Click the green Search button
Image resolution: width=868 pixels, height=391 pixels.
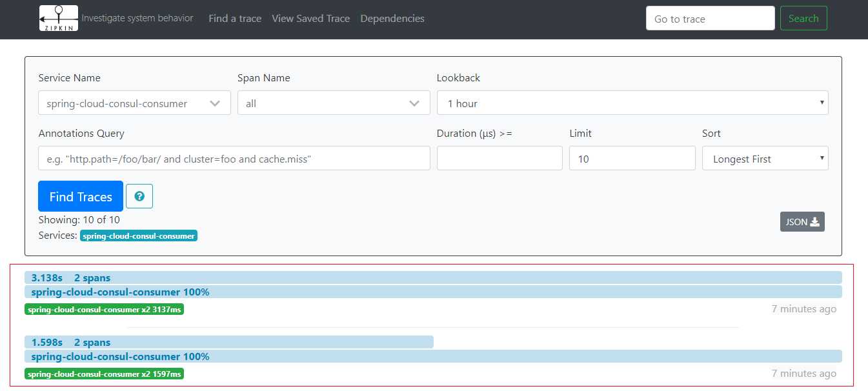pos(803,18)
